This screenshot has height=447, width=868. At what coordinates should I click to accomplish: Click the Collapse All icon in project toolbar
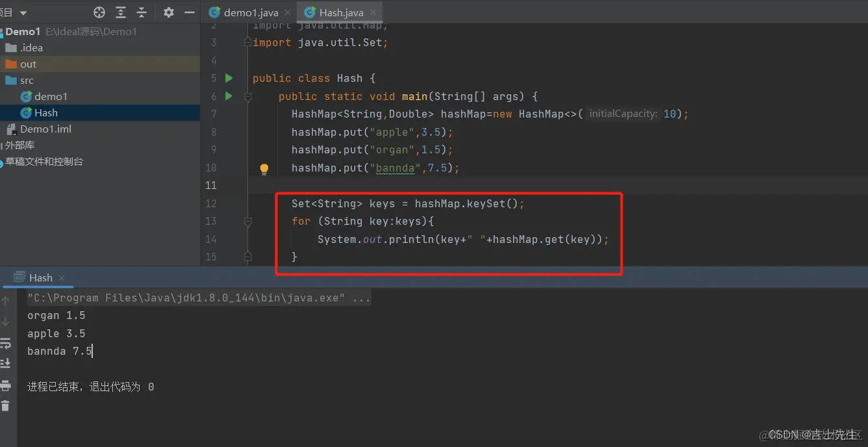tap(142, 12)
